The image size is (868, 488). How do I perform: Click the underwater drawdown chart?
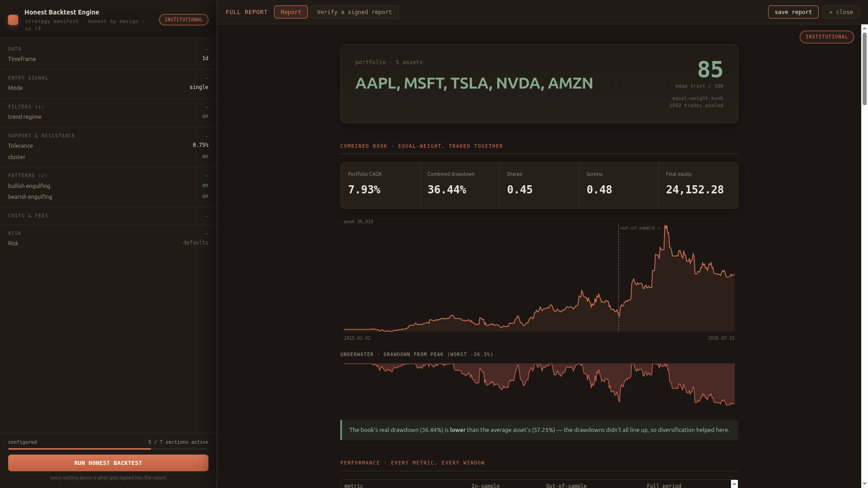click(x=539, y=385)
